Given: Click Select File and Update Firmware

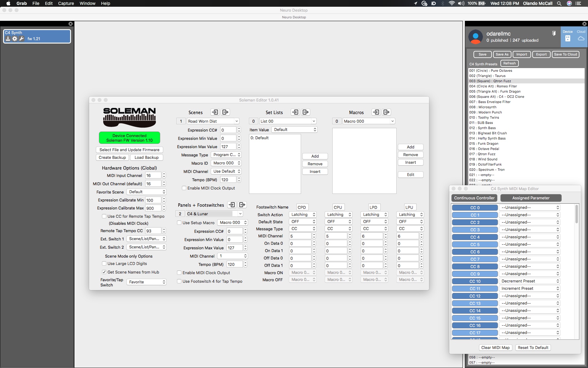Looking at the screenshot, I should [x=130, y=150].
